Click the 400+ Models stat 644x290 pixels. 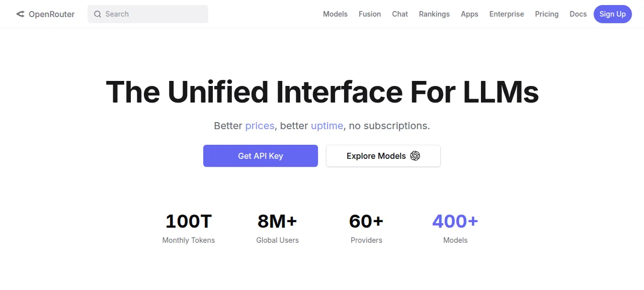455,228
